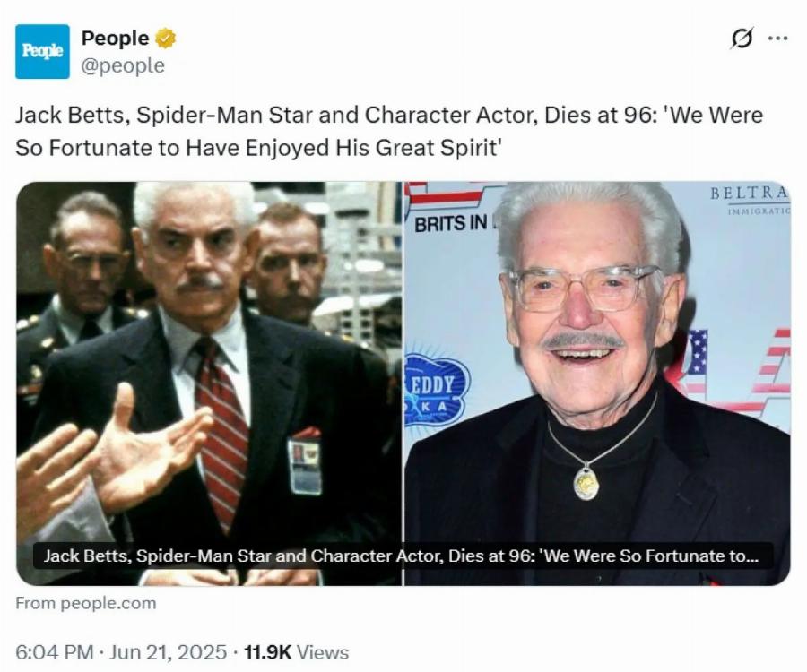807x672 pixels.
Task: Click the ID badge on the suit pocket
Action: coord(305,464)
